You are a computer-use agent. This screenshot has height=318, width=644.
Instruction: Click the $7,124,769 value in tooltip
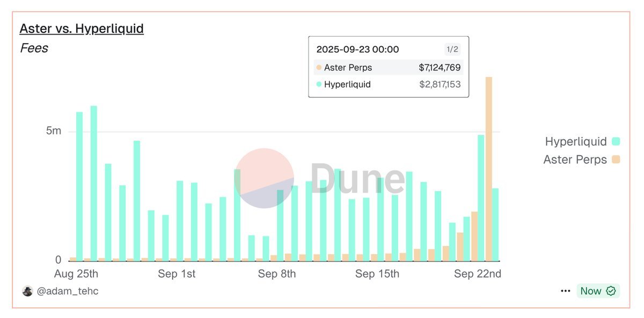(440, 68)
